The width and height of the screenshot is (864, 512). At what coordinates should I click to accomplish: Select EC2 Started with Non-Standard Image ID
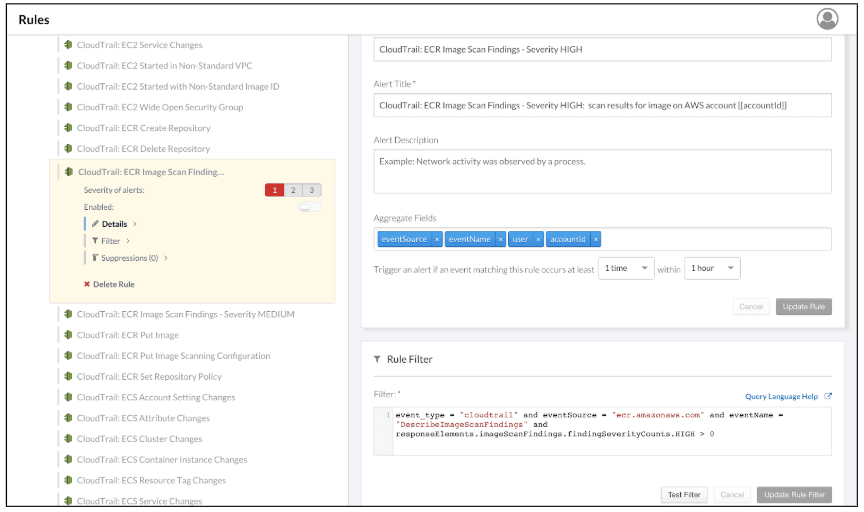pos(178,87)
